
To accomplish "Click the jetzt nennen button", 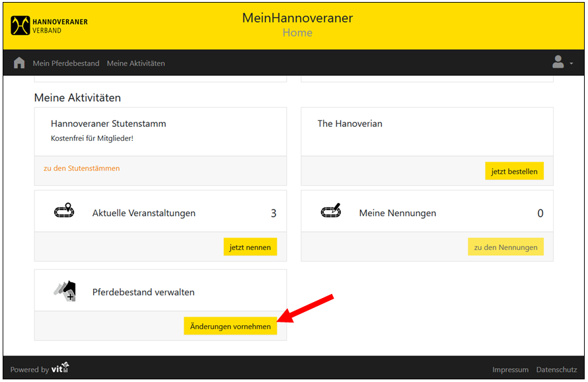I will pyautogui.click(x=250, y=247).
